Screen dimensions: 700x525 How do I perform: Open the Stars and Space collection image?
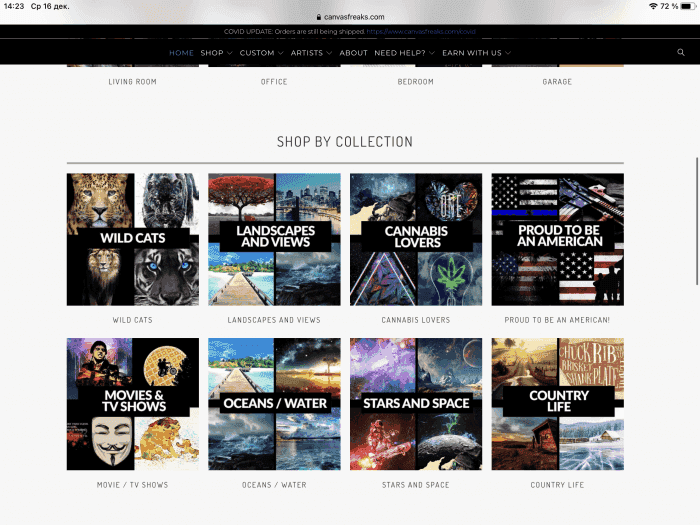(416, 404)
